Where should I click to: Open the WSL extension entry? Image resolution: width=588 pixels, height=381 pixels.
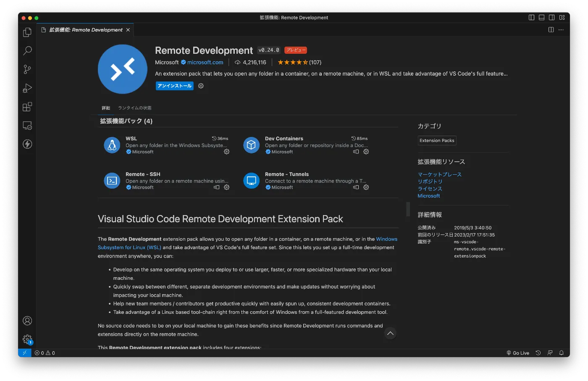click(x=167, y=145)
